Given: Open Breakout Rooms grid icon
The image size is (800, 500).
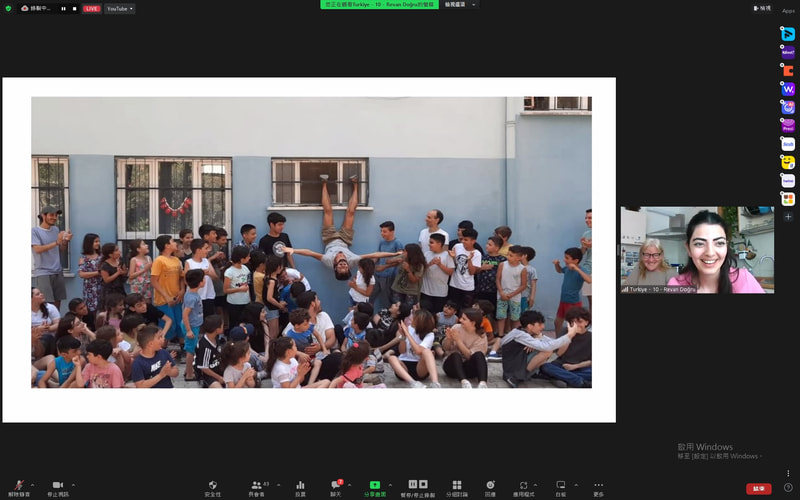Looking at the screenshot, I should 457,488.
